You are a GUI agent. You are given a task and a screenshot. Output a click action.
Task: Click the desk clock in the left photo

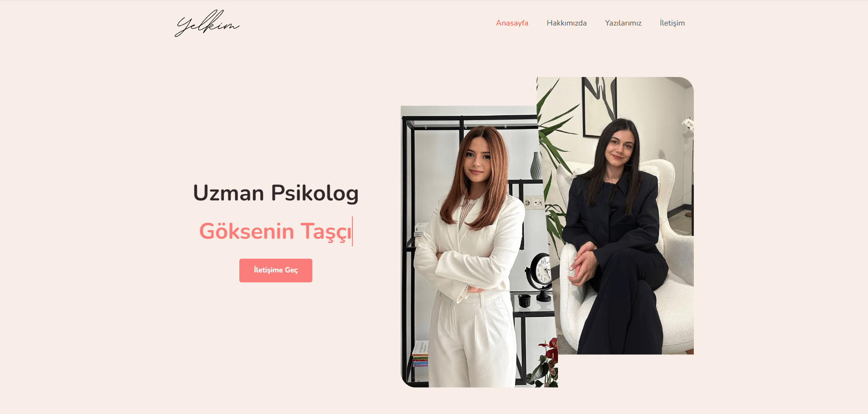coord(540,276)
